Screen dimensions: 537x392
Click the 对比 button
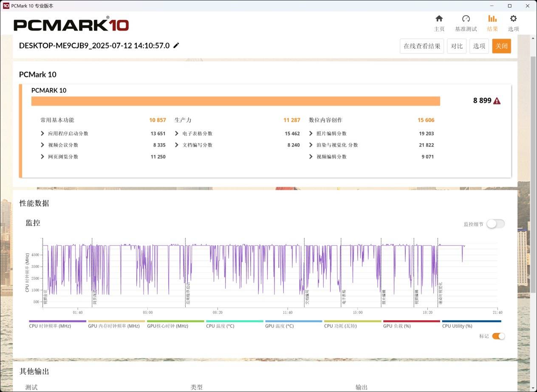[x=457, y=46]
